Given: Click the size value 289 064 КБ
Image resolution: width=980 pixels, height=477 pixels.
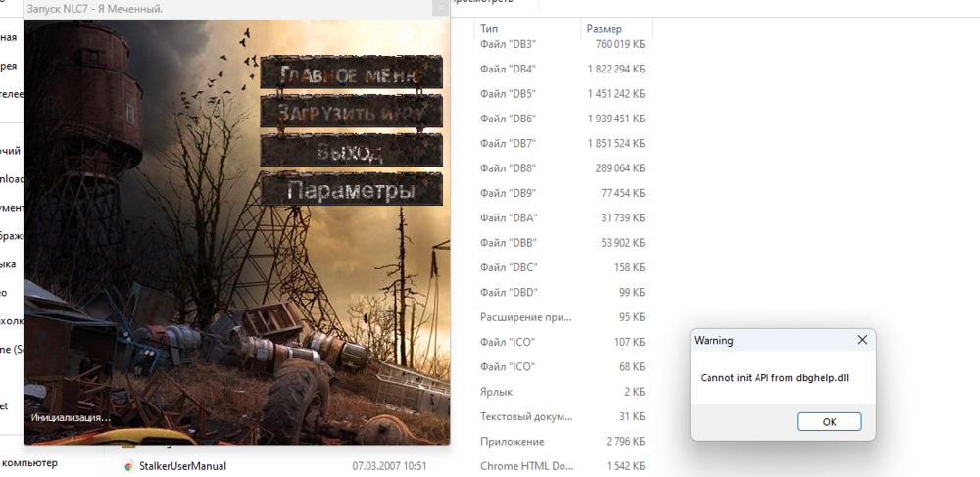Looking at the screenshot, I should tap(620, 167).
